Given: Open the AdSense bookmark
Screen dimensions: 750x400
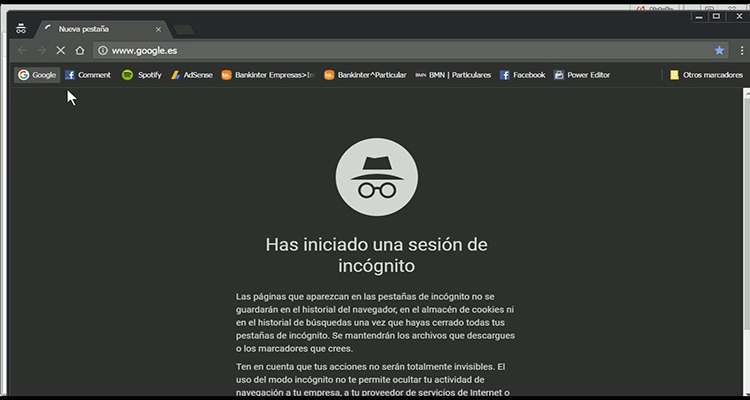Looking at the screenshot, I should [190, 75].
